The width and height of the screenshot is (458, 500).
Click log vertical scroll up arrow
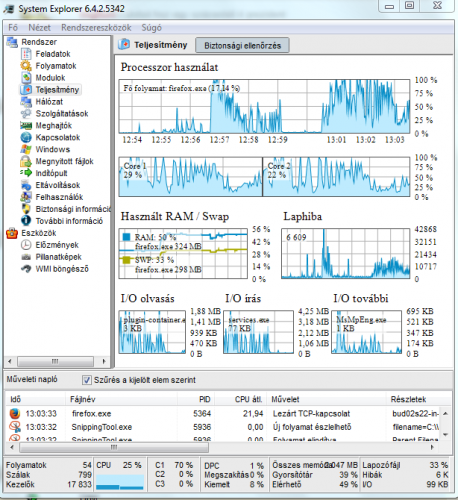[446, 413]
